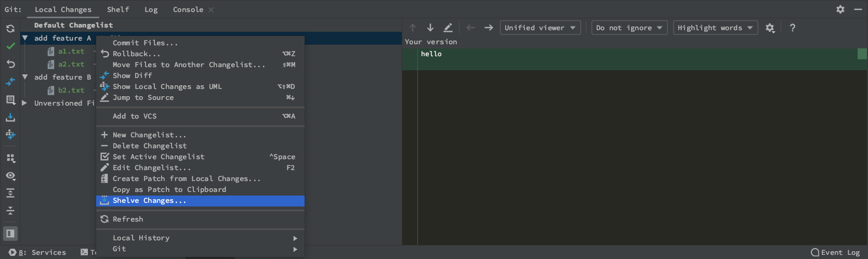
Task: Click the green Commit checkmark icon
Action: (x=10, y=46)
